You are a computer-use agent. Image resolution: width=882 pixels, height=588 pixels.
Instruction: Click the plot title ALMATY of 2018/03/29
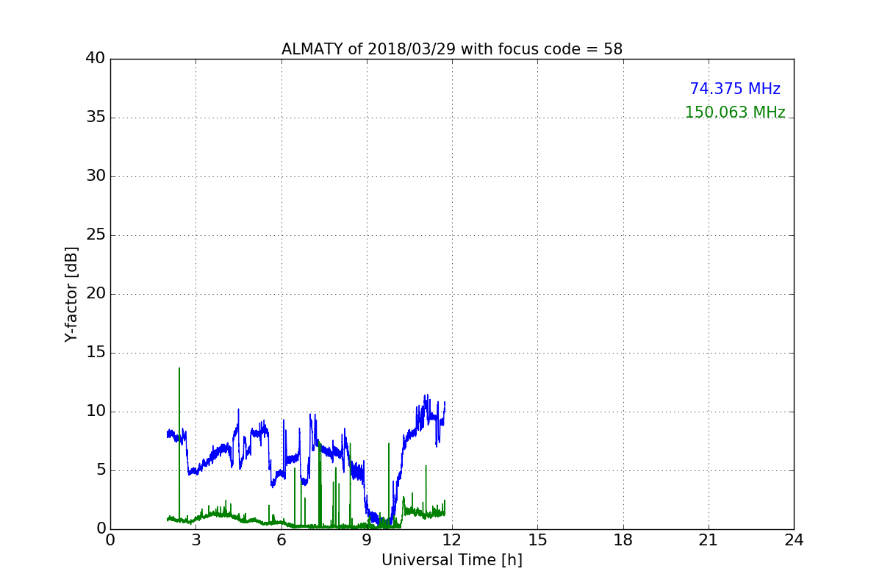pos(452,49)
